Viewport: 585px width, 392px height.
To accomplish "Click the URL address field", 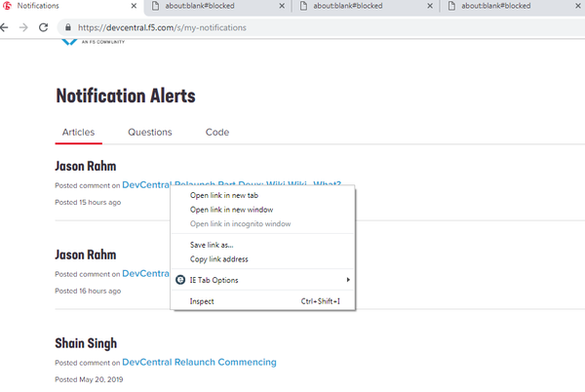I will tap(292, 27).
